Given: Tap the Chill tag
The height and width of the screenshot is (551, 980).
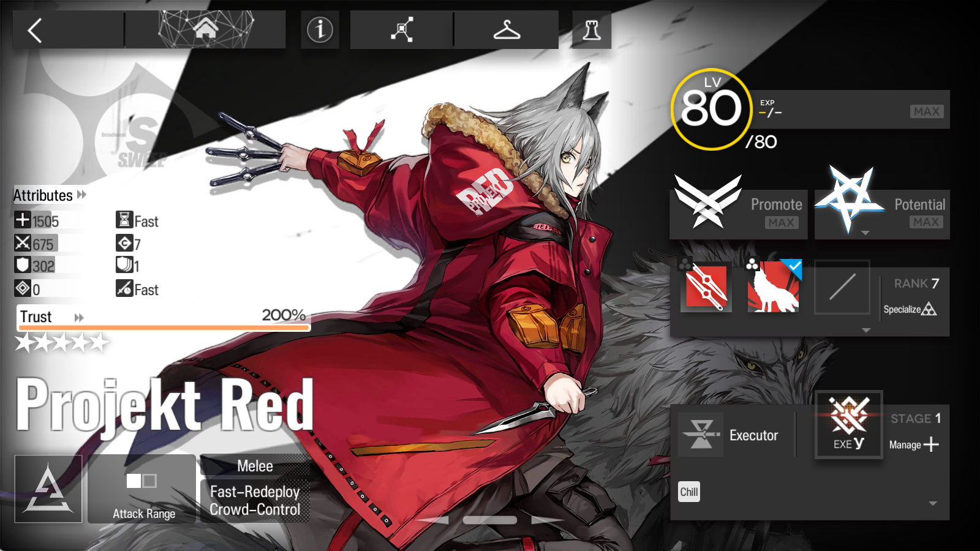Looking at the screenshot, I should point(689,492).
